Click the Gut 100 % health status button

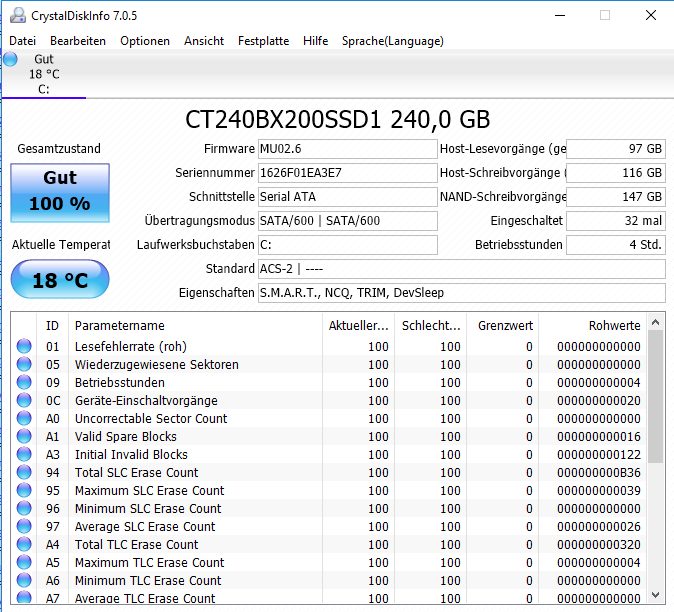(60, 193)
